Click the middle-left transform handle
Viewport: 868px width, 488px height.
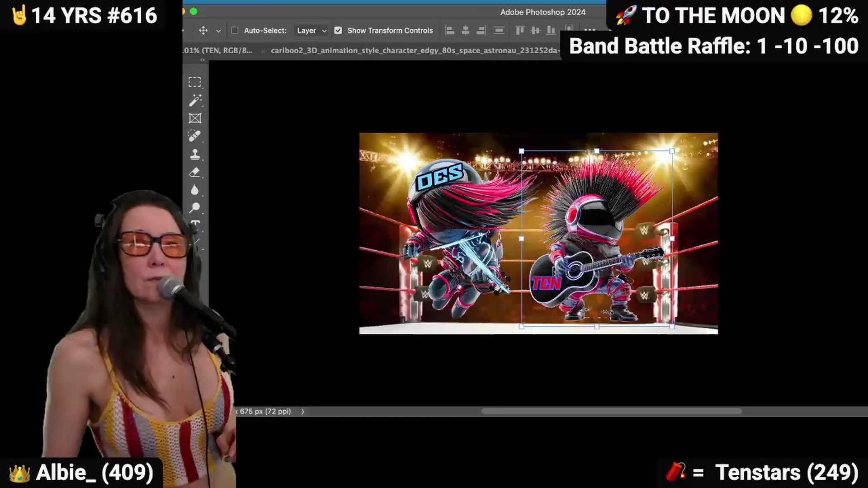click(x=522, y=239)
